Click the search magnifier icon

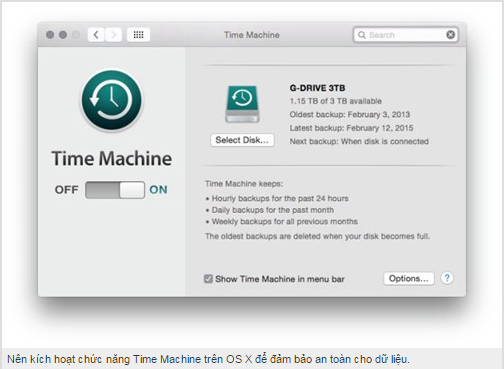[x=361, y=35]
